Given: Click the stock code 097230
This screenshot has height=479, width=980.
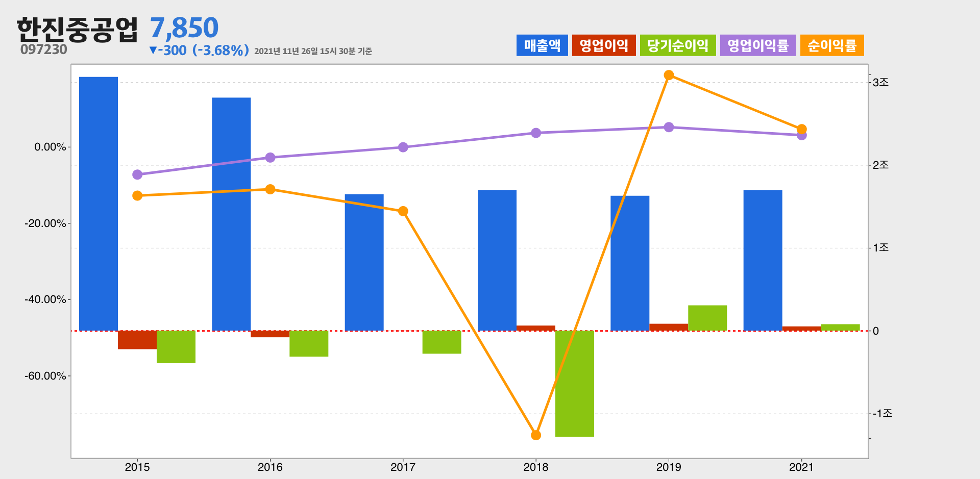Looking at the screenshot, I should 44,49.
